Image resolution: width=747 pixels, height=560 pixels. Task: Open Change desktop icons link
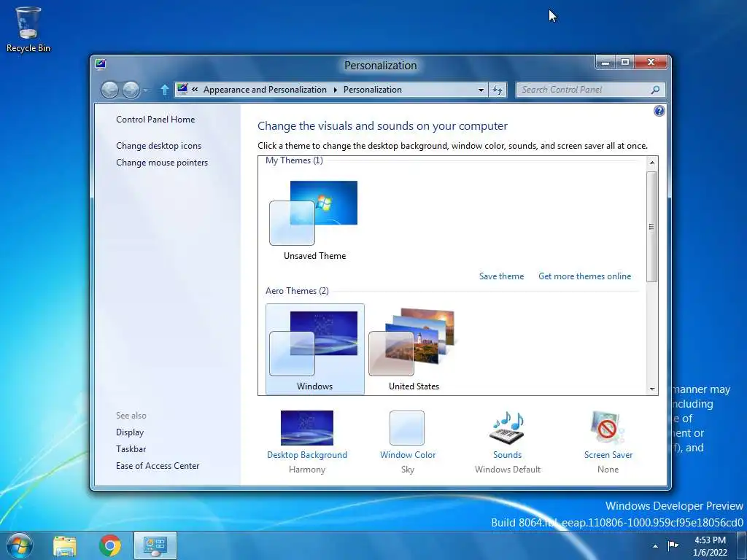pos(158,146)
